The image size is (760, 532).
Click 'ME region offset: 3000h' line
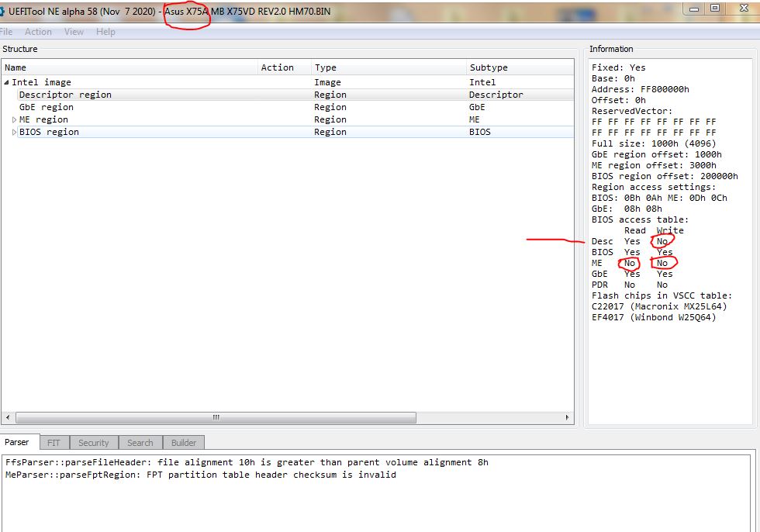pos(653,165)
